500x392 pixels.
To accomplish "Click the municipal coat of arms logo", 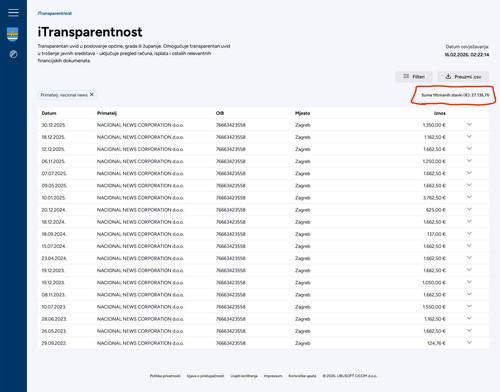I will pos(13,34).
